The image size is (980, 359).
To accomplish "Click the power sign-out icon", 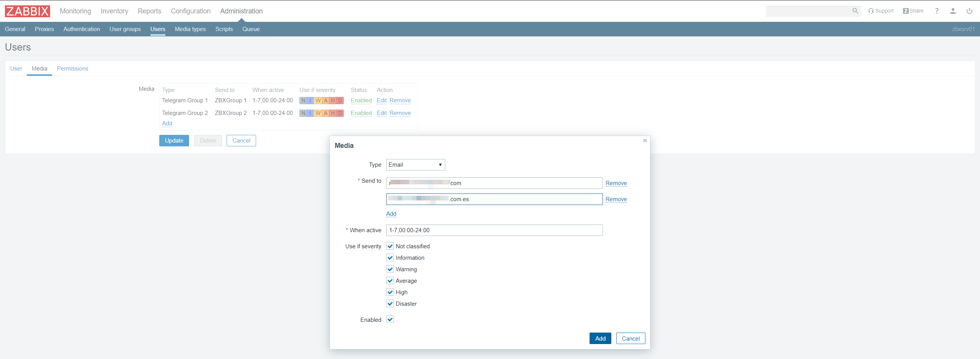I will pyautogui.click(x=969, y=11).
